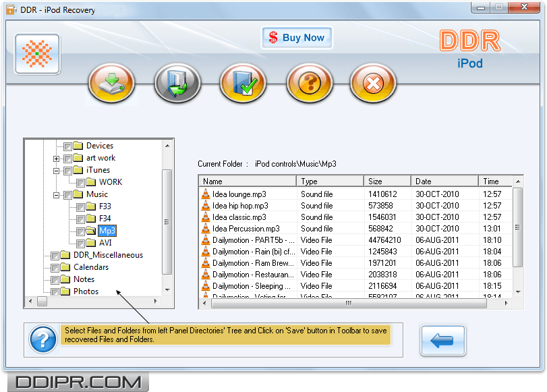
Task: Select the AVI folder in the tree
Action: [105, 243]
